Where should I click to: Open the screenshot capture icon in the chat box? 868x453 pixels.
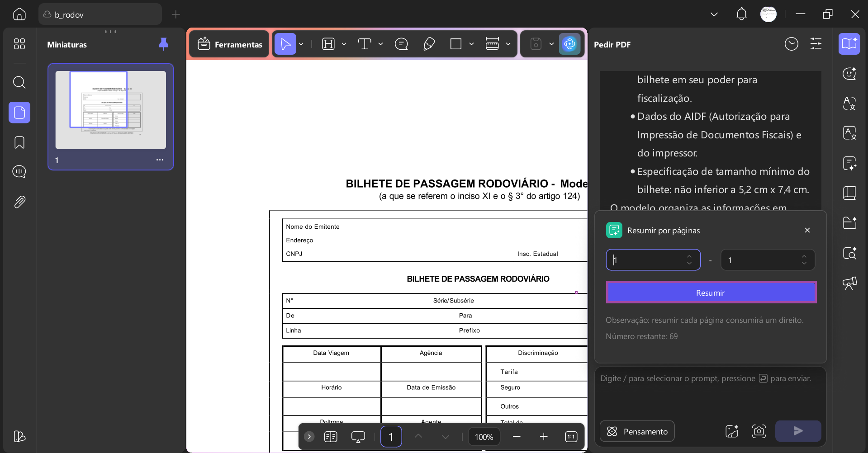[759, 431]
